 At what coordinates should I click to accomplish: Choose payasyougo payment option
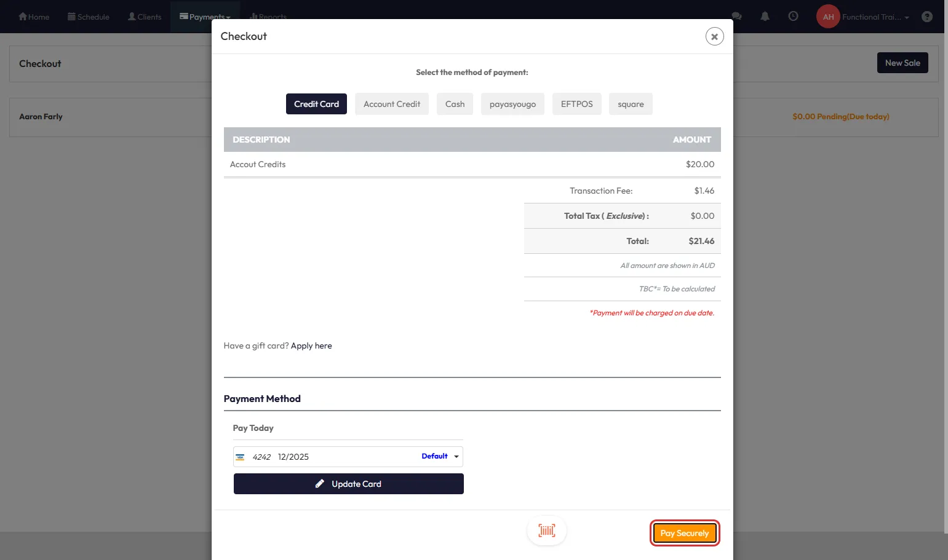point(512,104)
